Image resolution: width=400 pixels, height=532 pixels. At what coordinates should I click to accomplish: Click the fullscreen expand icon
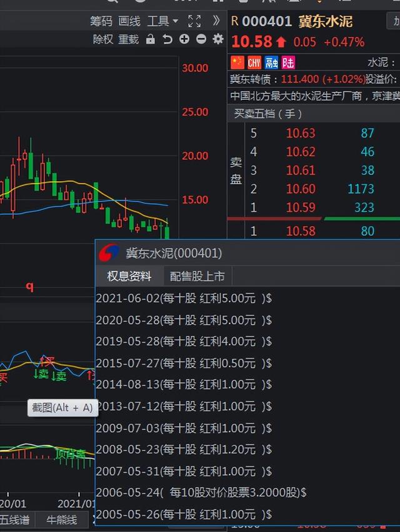(x=194, y=21)
